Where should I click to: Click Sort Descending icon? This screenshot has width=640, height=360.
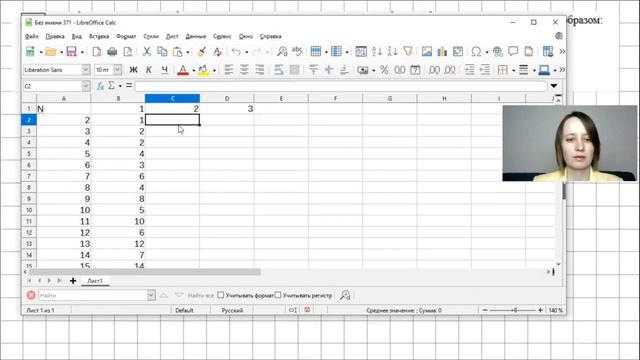392,51
